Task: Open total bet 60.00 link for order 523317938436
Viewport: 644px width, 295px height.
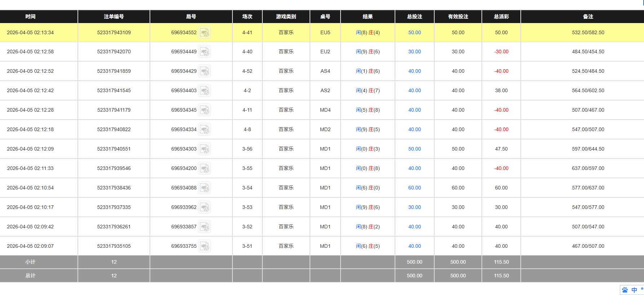Action: click(414, 188)
